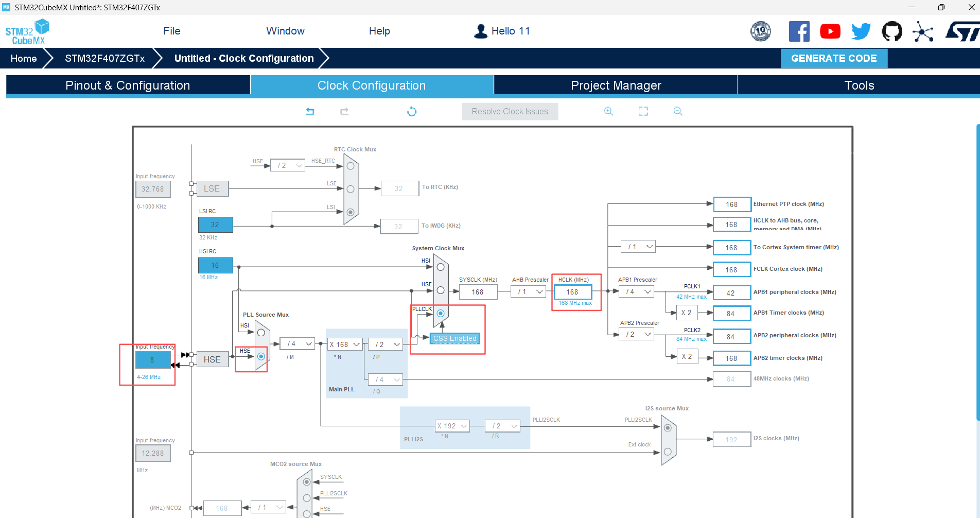The image size is (980, 518).
Task: Click the 10-year anniversary badge icon
Action: pos(761,31)
